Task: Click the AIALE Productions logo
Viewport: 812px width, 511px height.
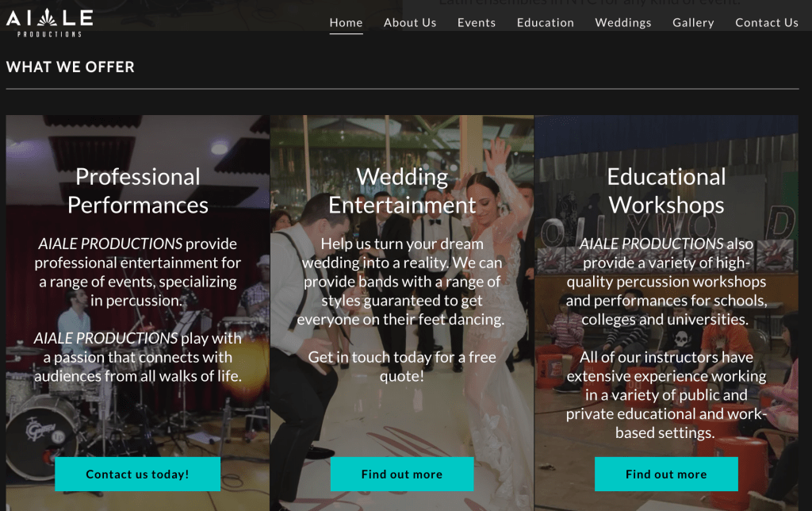Action: (50, 23)
